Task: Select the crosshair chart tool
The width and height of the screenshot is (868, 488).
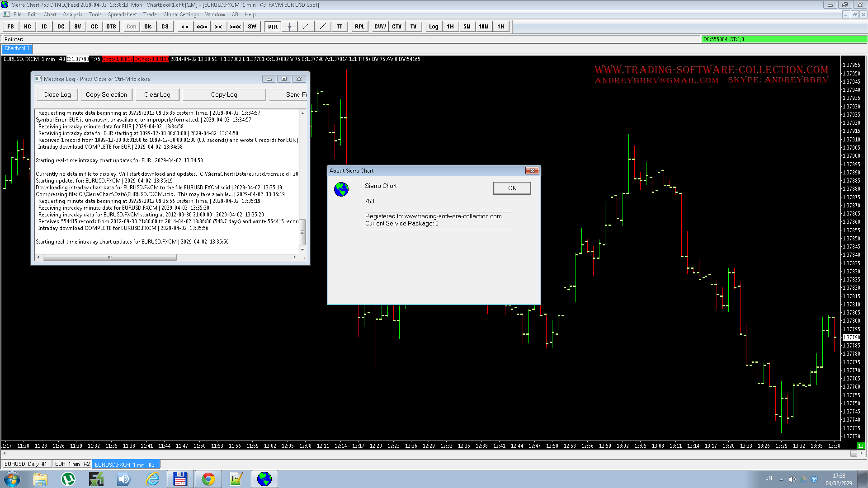Action: point(289,27)
